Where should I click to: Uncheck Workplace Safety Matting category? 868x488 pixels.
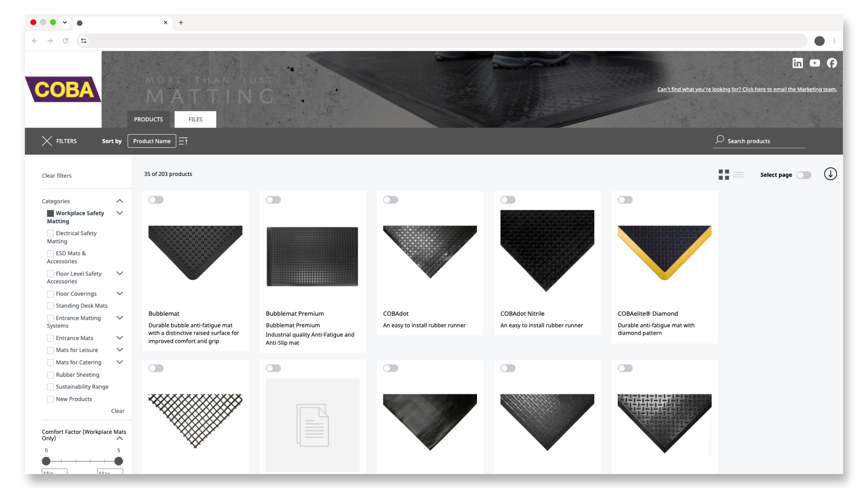point(50,213)
